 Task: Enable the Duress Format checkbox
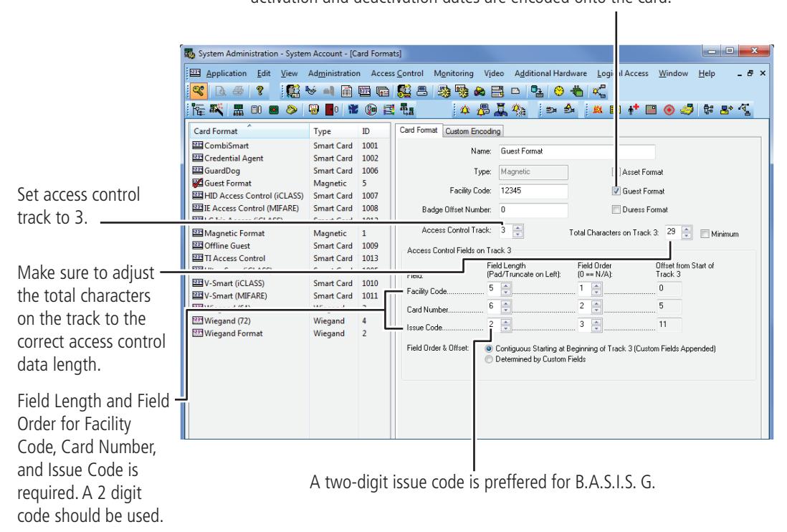click(x=616, y=209)
